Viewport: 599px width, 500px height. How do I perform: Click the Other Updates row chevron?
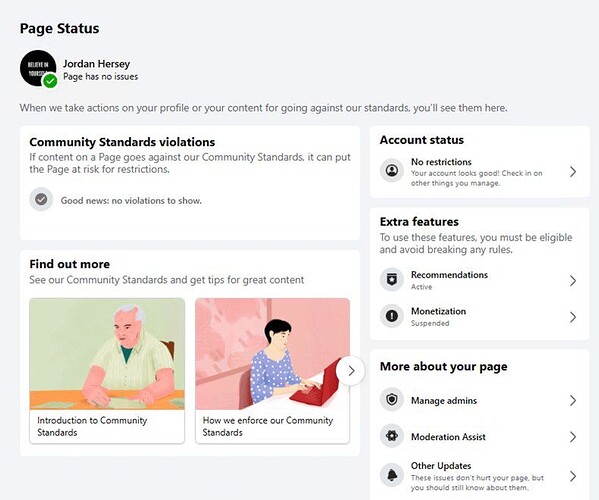coord(573,476)
